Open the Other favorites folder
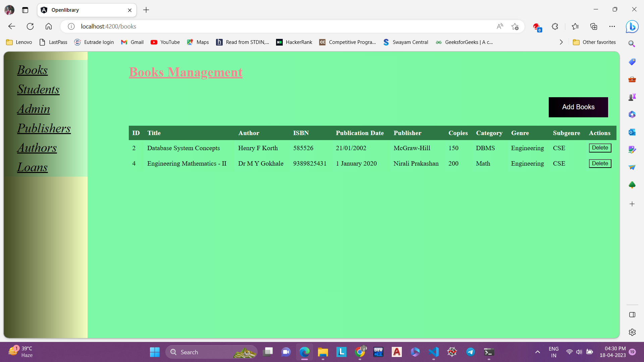 tap(594, 42)
